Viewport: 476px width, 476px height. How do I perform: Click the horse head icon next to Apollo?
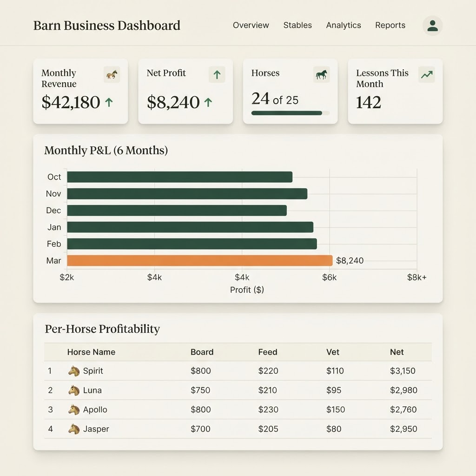[74, 410]
